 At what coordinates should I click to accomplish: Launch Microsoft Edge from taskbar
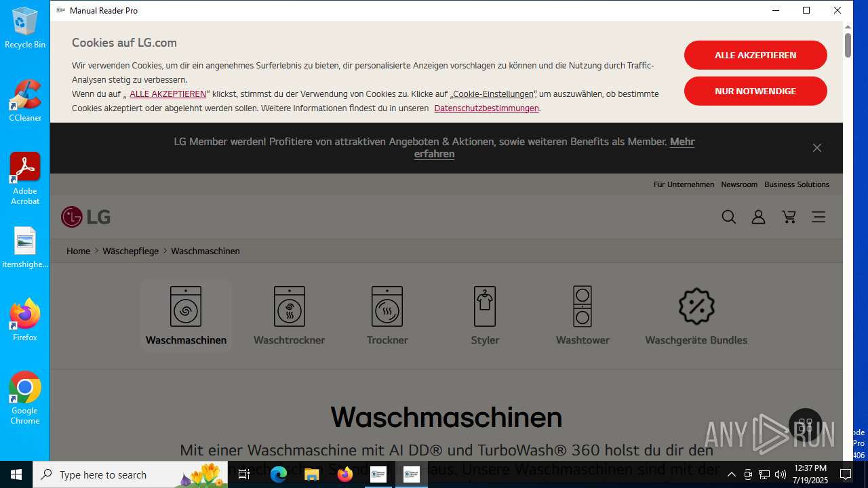coord(279,474)
